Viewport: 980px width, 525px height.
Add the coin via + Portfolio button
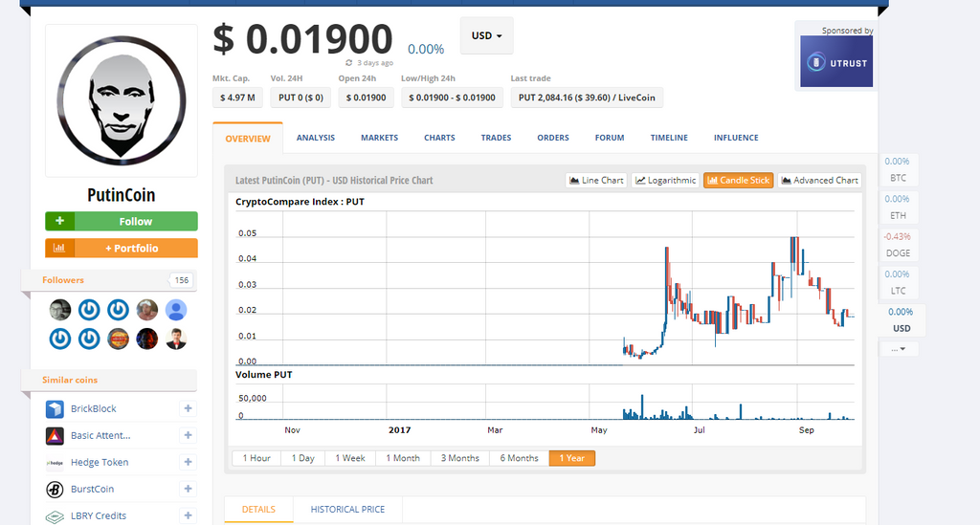[x=122, y=248]
